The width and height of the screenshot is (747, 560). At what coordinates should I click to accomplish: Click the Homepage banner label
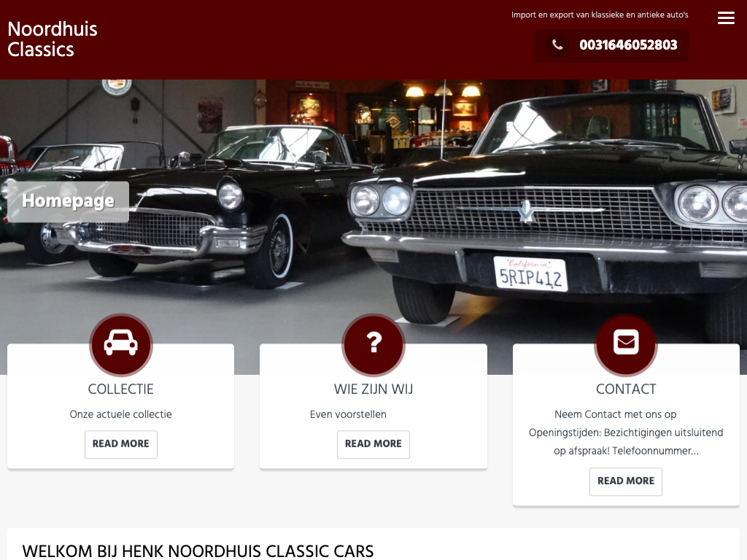point(68,201)
